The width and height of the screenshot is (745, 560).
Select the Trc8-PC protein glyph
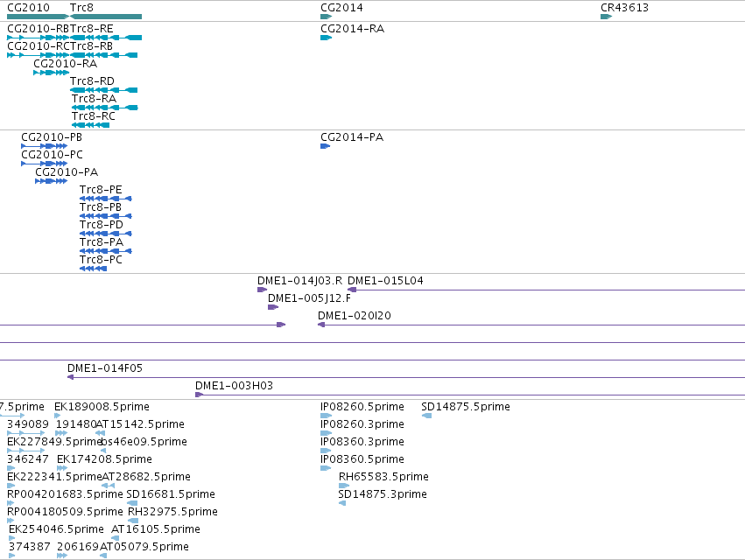(93, 269)
